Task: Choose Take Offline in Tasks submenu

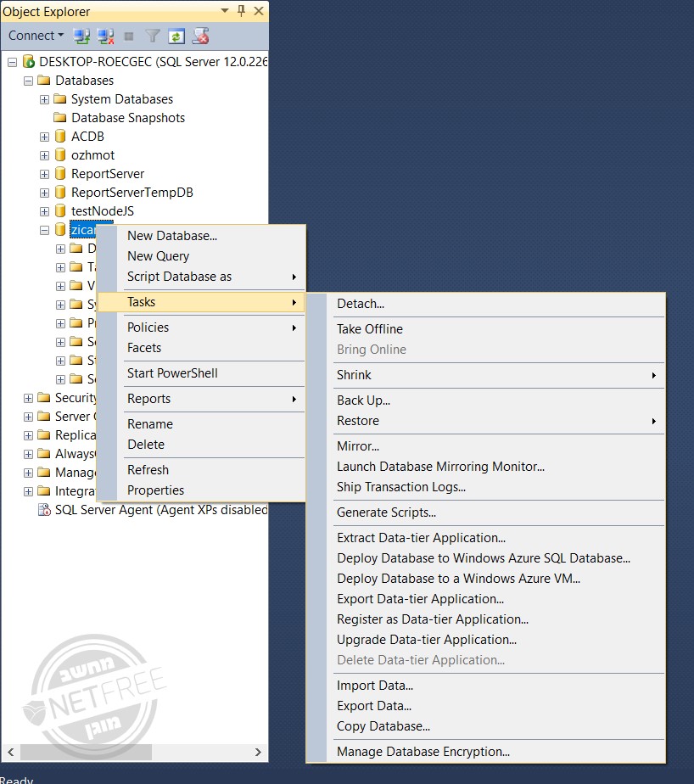Action: click(x=486, y=329)
